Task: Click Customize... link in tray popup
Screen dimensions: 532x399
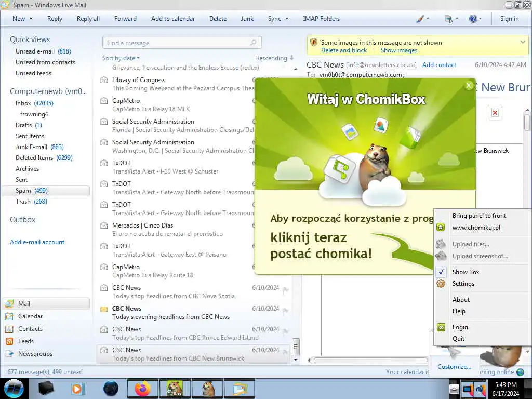Action: tap(454, 367)
